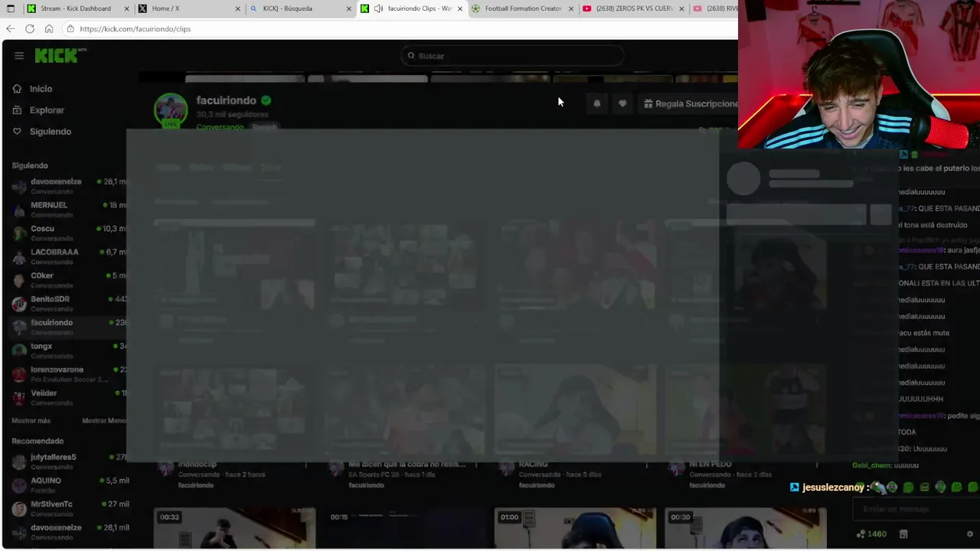Screen dimensions: 980x551
Task: Close the Football Formation Creator tab
Action: (x=571, y=8)
